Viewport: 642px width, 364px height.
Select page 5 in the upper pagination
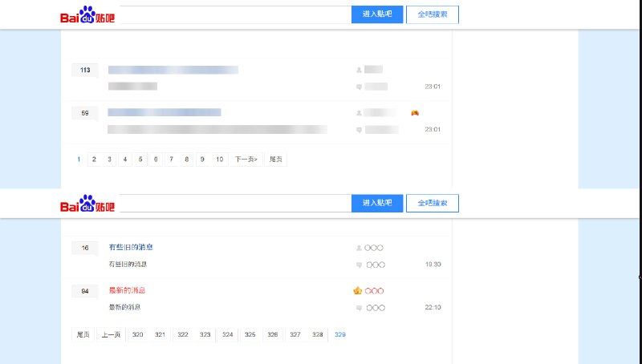click(140, 160)
